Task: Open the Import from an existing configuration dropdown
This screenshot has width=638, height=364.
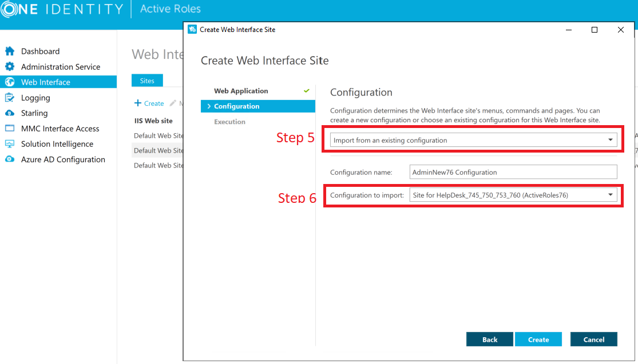Action: (x=474, y=140)
